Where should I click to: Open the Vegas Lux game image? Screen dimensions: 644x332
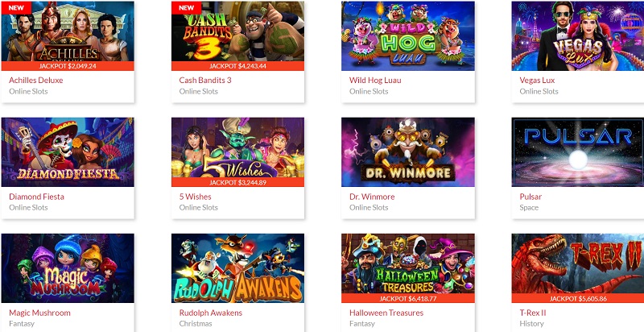(578, 35)
